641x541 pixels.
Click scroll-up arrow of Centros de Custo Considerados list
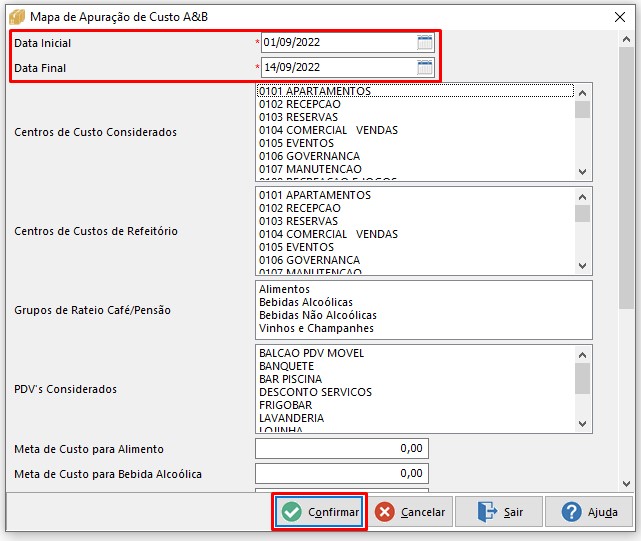pyautogui.click(x=583, y=93)
